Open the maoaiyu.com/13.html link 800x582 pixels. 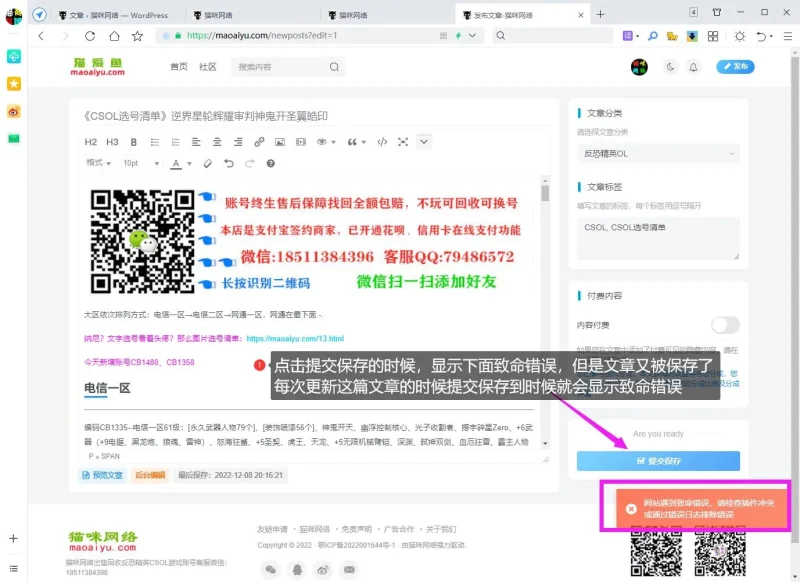click(295, 339)
